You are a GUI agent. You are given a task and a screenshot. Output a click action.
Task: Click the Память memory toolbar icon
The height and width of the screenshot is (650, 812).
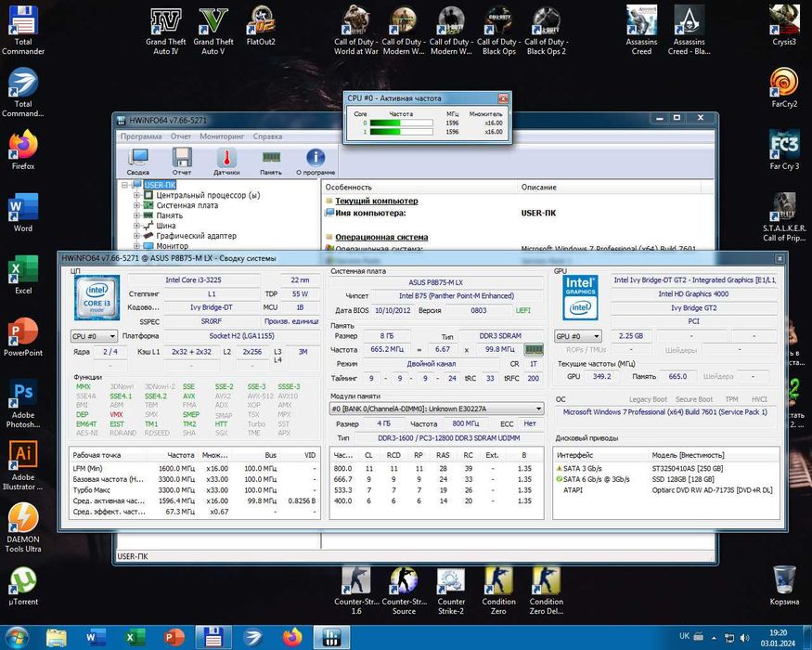[271, 161]
